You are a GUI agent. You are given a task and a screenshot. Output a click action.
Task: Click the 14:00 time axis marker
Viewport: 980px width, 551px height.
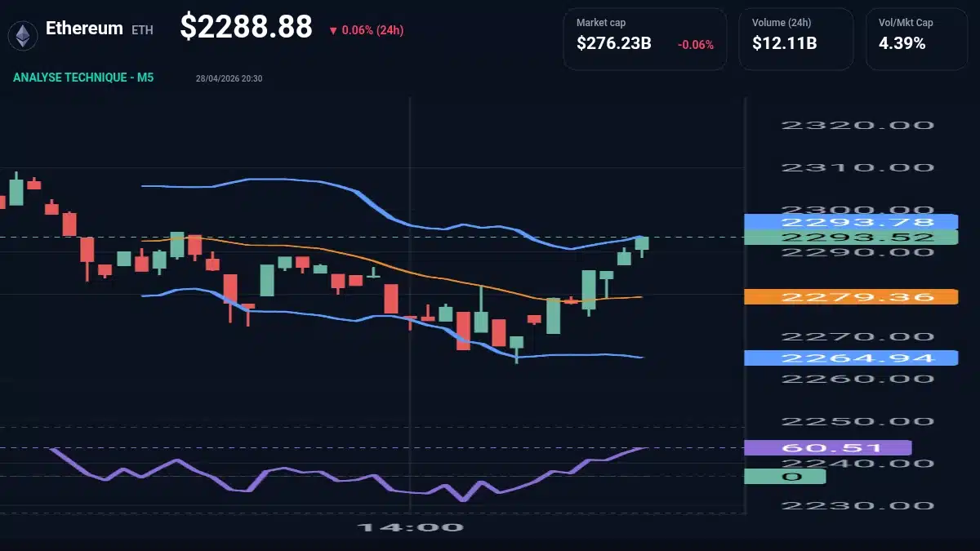410,527
